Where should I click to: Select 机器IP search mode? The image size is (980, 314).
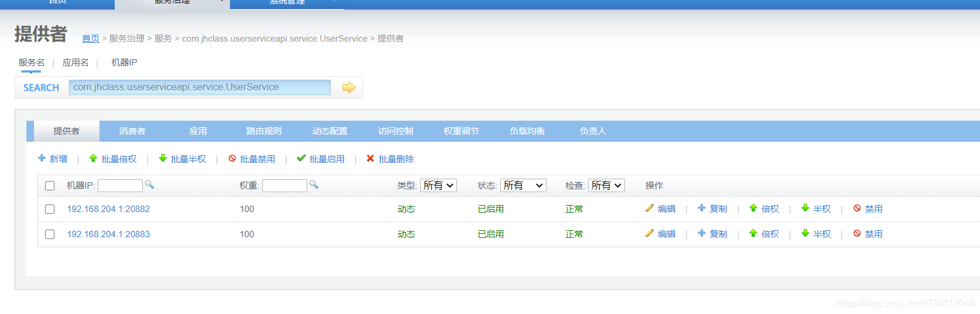(124, 62)
